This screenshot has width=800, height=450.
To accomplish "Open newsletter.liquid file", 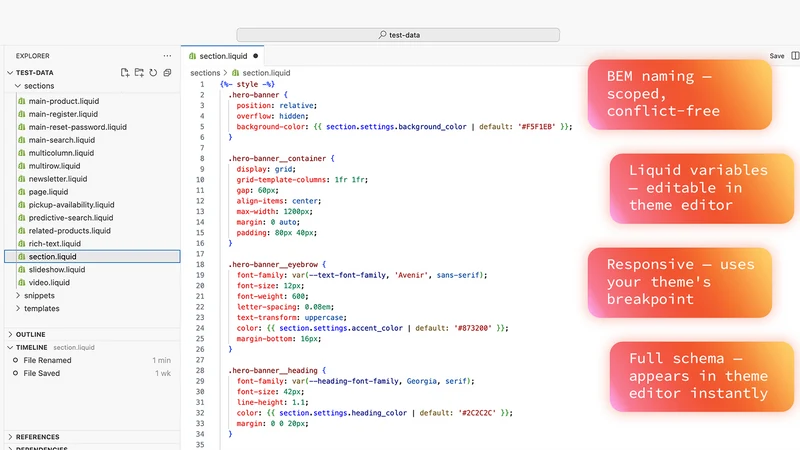I will 58,179.
